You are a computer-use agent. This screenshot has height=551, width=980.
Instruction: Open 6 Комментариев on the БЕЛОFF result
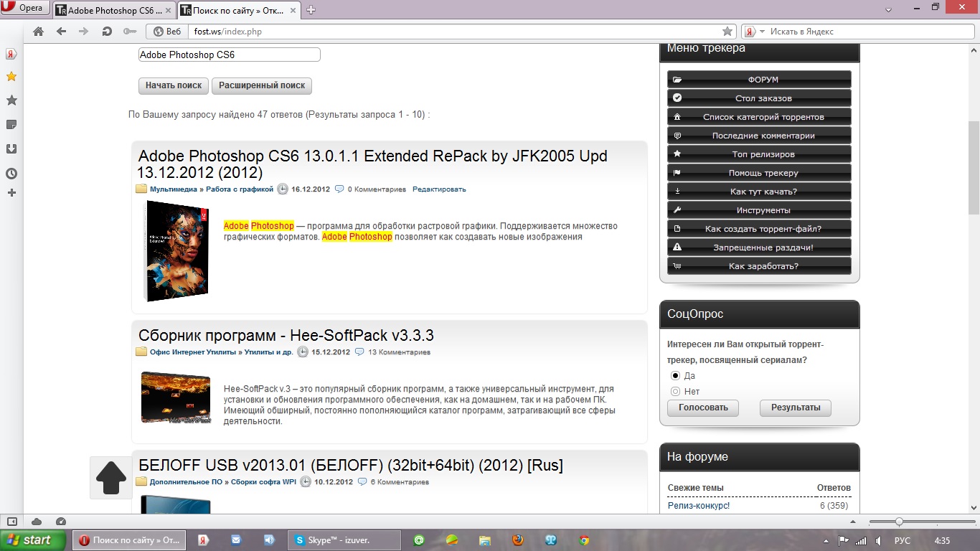click(x=400, y=482)
